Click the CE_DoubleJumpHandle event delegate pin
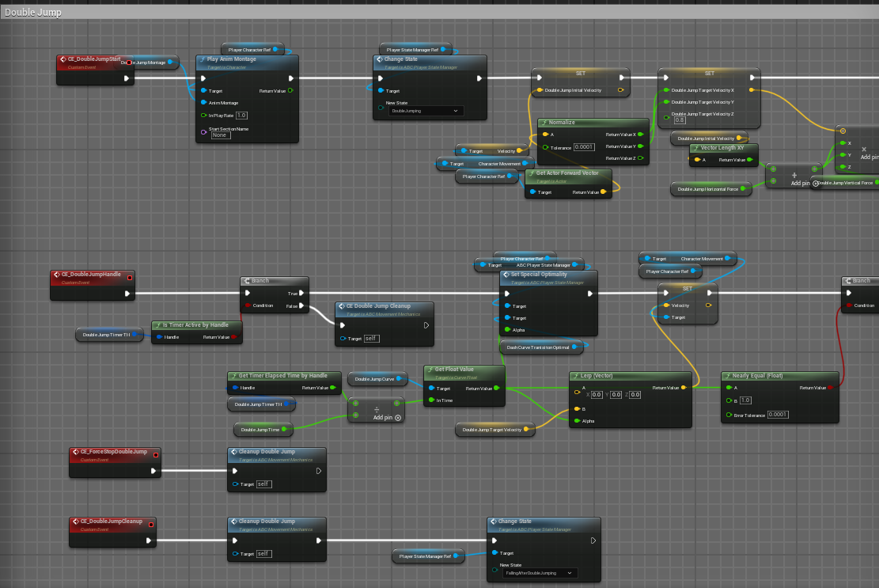 coord(129,275)
